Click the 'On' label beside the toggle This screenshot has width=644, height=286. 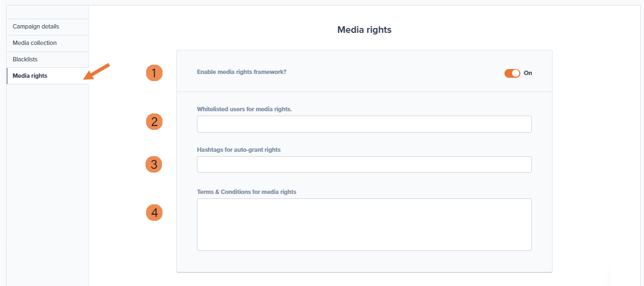click(x=528, y=73)
